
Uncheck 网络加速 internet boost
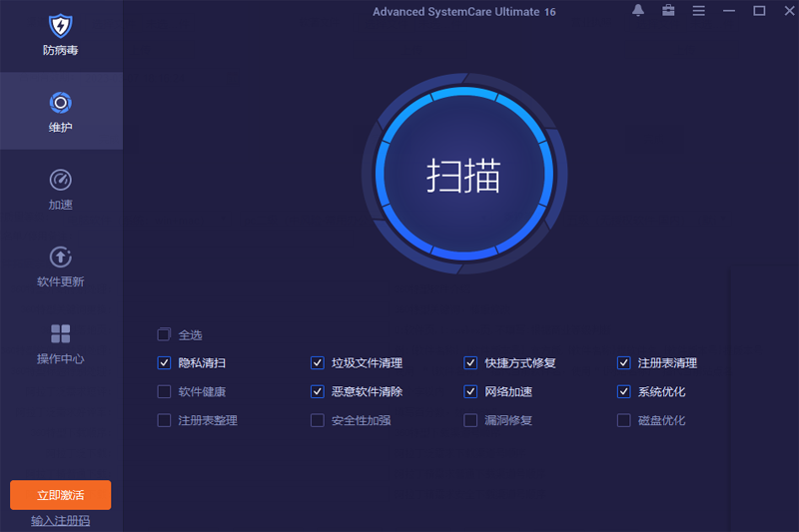click(x=470, y=391)
